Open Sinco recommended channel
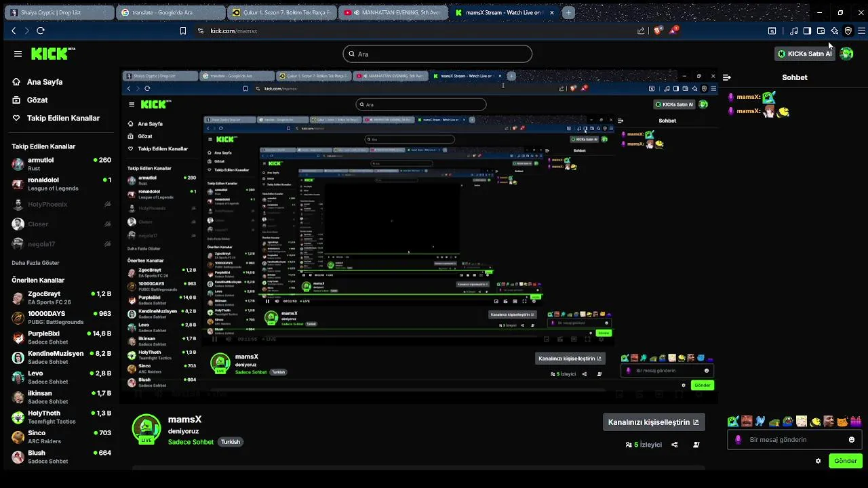Screen dimensions: 868x488 pyautogui.click(x=61, y=437)
